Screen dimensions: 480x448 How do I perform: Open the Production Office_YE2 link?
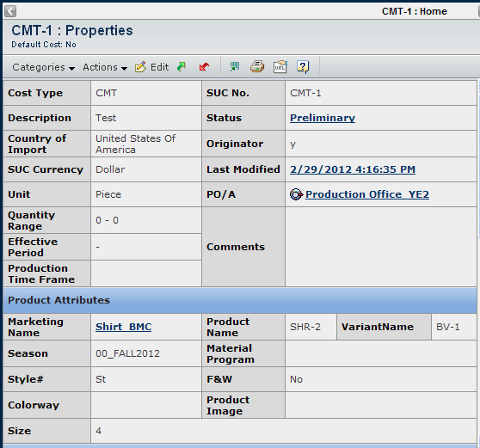click(x=367, y=194)
